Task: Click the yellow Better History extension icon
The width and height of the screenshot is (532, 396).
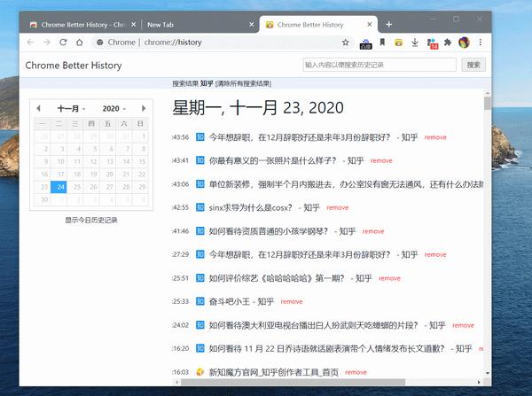Action: (x=398, y=43)
